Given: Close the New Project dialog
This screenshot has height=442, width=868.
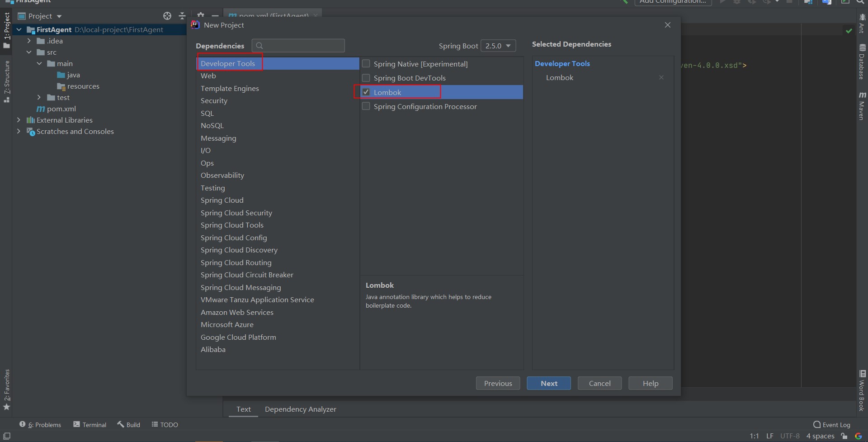Looking at the screenshot, I should pos(668,25).
